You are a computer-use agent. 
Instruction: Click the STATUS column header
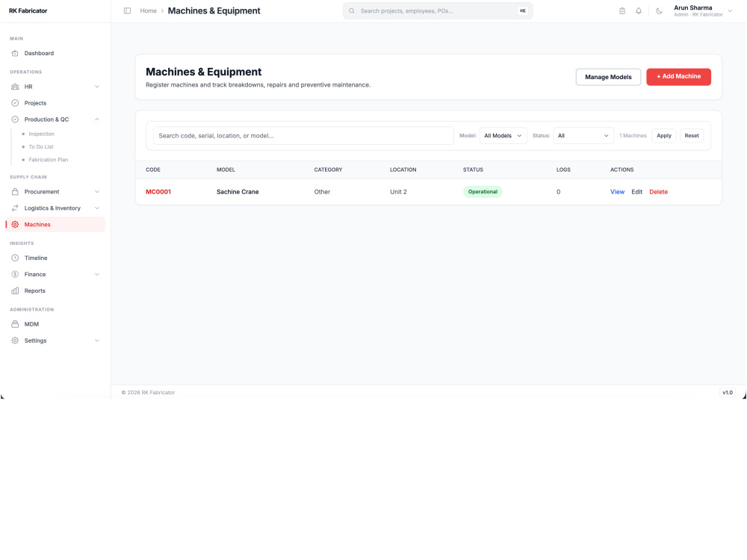pos(473,170)
